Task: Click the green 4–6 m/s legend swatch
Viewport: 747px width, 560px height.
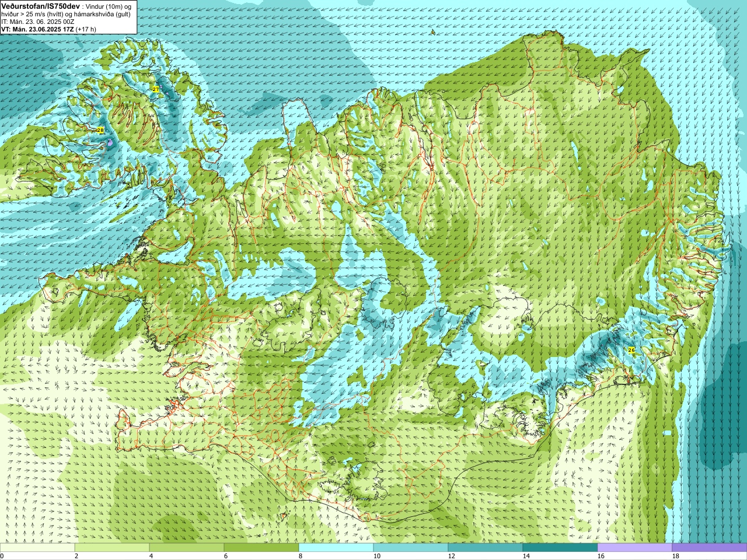Action: pyautogui.click(x=187, y=548)
